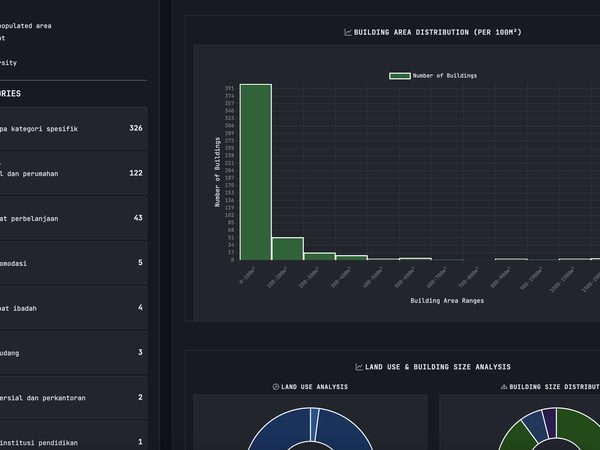Click the large dark blue Land Use donut segment
This screenshot has height=450, width=600.
point(346,429)
